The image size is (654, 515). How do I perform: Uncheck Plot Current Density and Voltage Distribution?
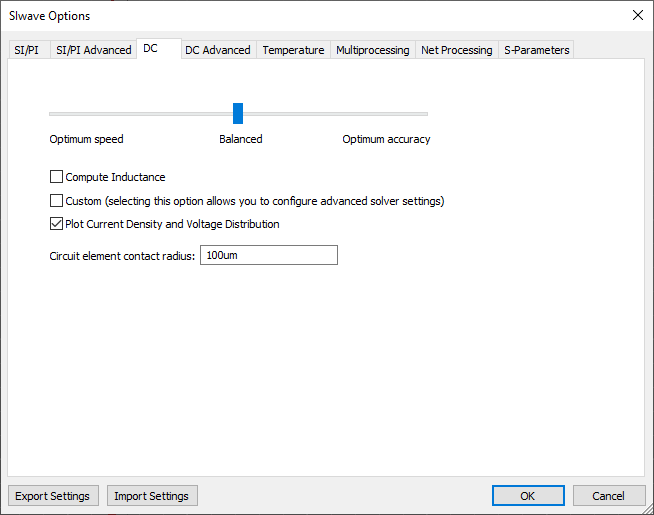(x=56, y=224)
